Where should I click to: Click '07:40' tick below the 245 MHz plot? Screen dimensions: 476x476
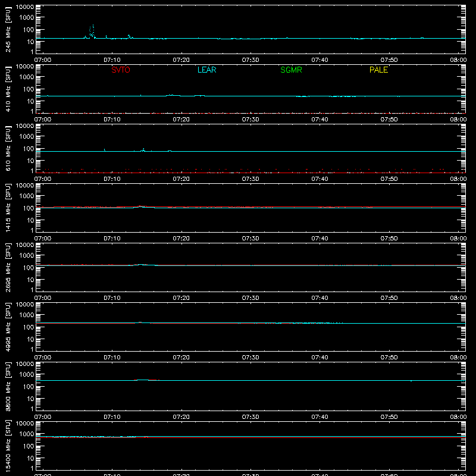pos(320,60)
